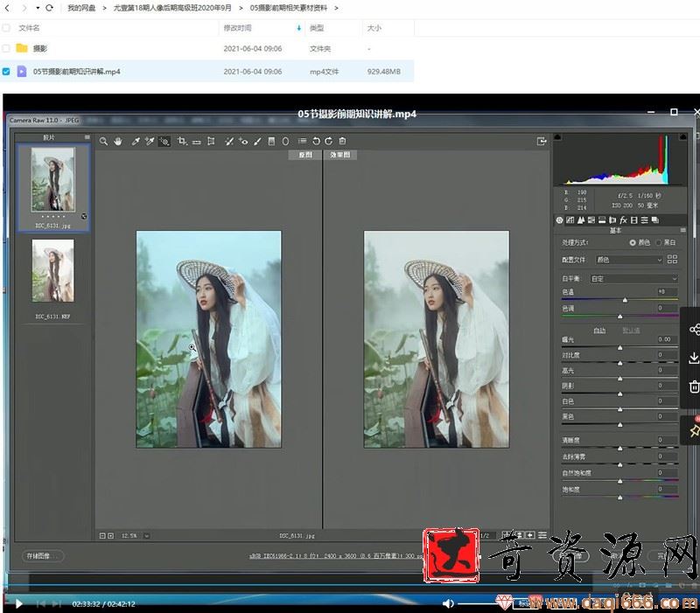Choose the Spot Removal tool
700x613 pixels.
tap(229, 142)
